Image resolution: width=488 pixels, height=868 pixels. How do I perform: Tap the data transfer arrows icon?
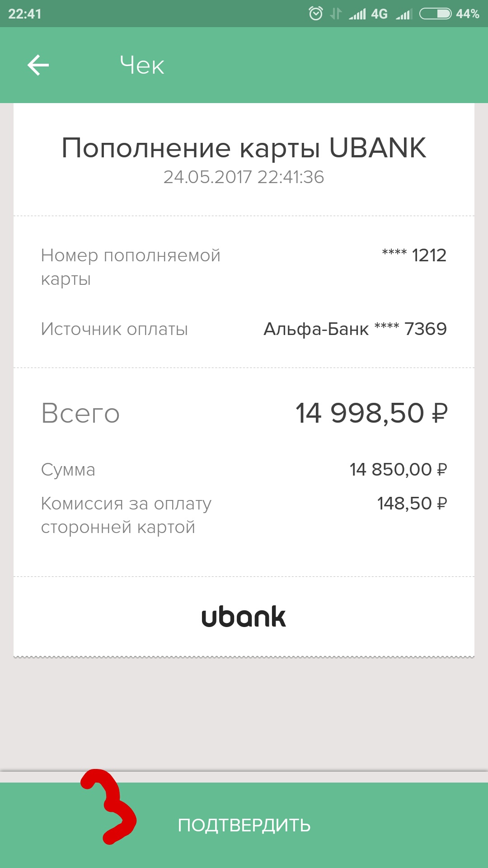pos(335,14)
